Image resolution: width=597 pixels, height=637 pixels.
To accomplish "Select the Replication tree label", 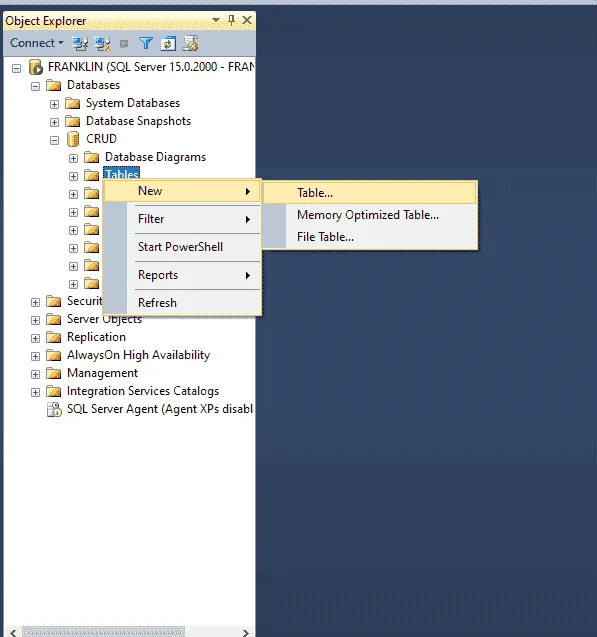I will point(96,337).
